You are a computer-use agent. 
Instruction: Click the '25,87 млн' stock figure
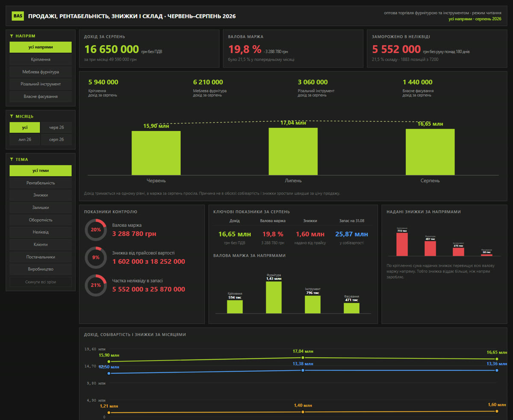[352, 234]
